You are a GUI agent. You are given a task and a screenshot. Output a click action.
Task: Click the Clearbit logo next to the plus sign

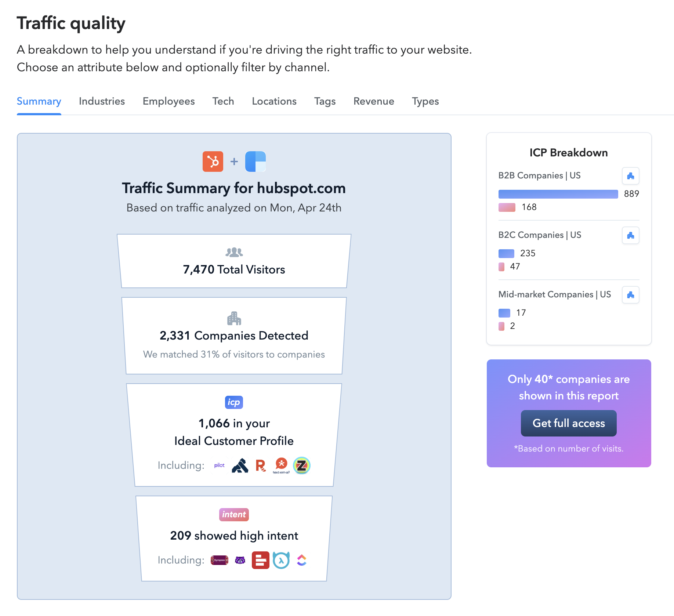click(x=255, y=161)
